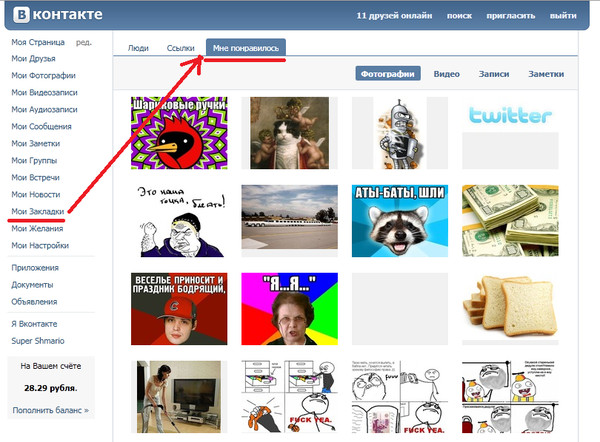The image size is (600, 442).
Task: Open 'Мои Сообщения' in sidebar
Action: (x=41, y=126)
